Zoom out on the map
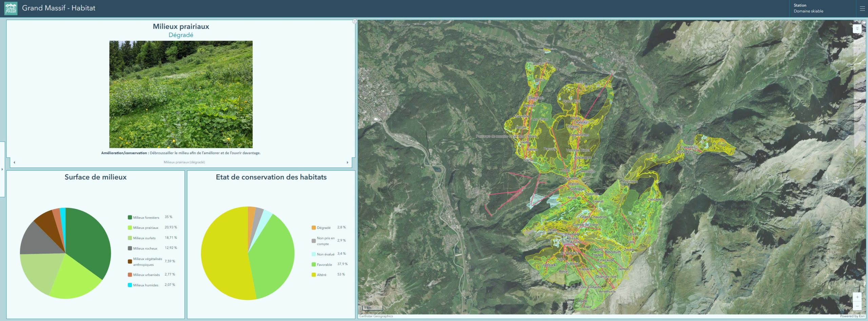The image size is (868, 321). click(x=857, y=306)
